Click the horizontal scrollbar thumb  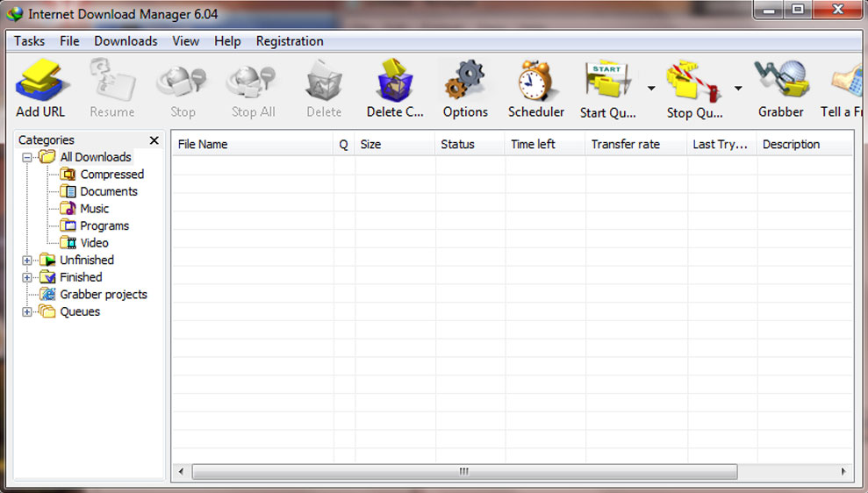464,471
